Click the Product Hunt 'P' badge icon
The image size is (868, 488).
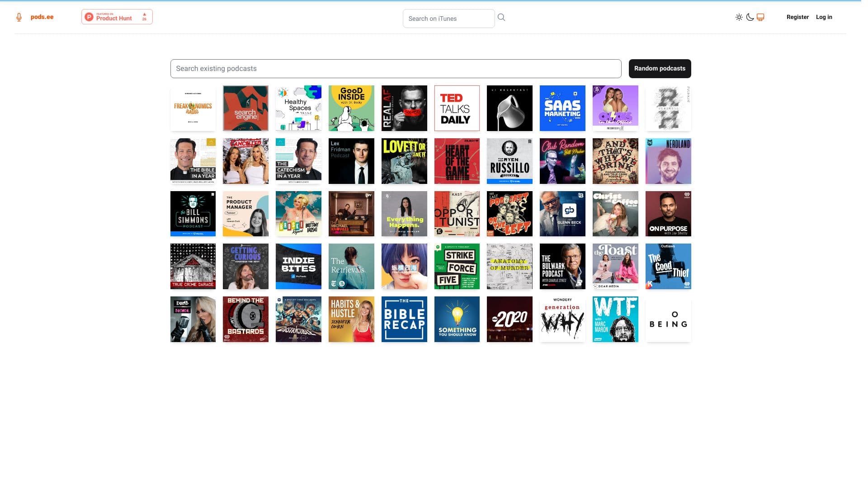pyautogui.click(x=90, y=17)
